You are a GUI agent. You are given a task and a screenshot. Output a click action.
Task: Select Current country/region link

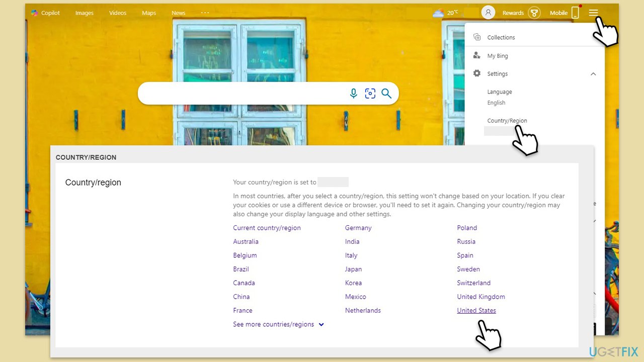tap(267, 228)
